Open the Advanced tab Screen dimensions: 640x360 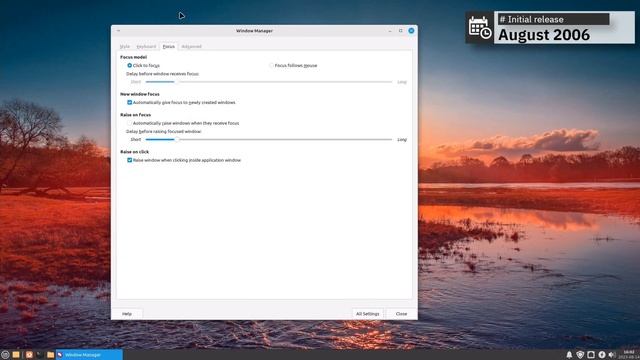191,47
